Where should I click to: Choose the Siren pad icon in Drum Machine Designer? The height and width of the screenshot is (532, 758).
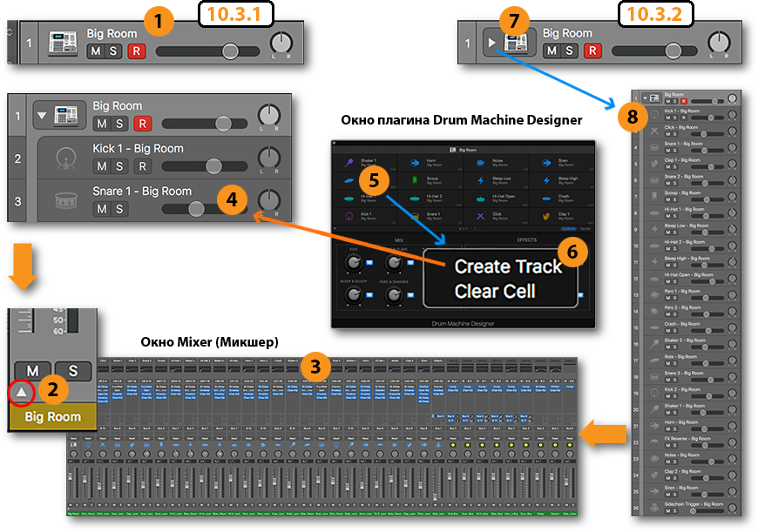tap(546, 163)
